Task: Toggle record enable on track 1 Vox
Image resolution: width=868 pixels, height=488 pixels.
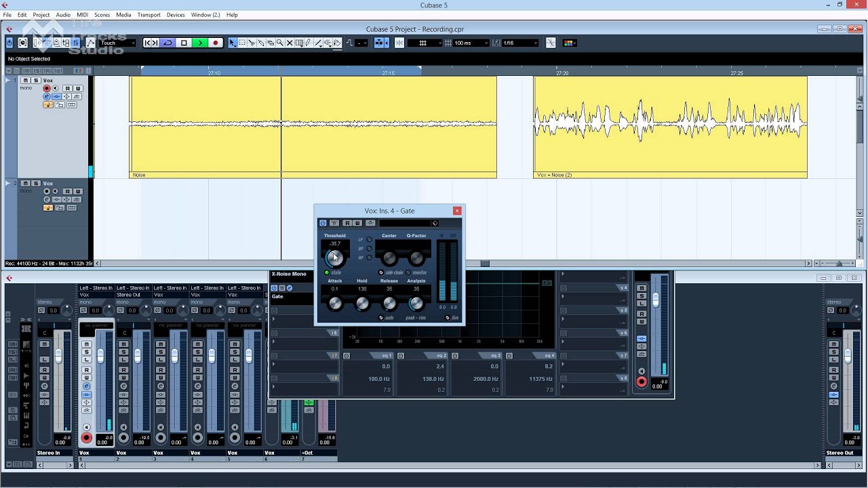Action: (x=47, y=88)
